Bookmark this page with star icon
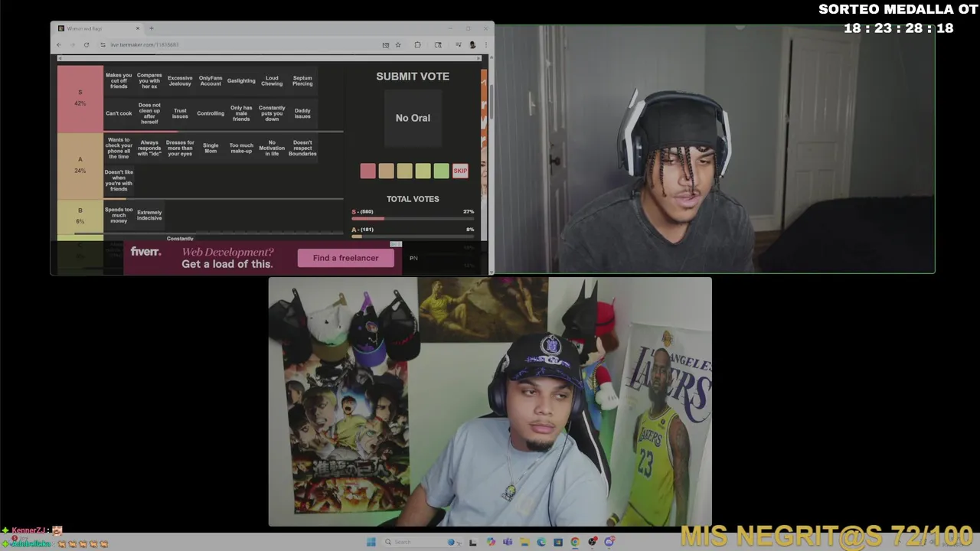 398,44
